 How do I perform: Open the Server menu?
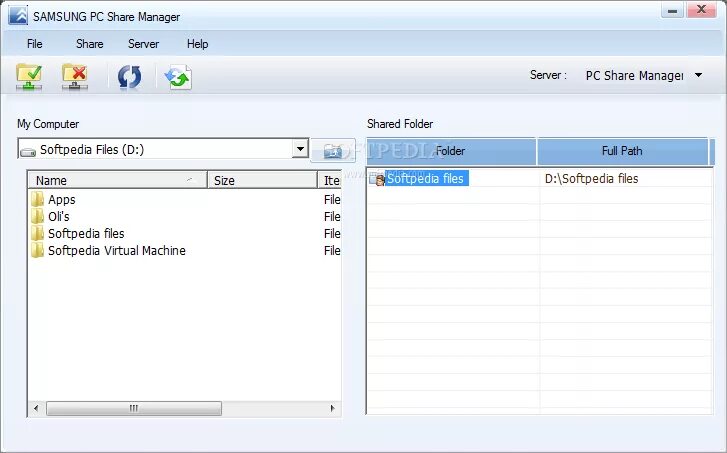143,44
